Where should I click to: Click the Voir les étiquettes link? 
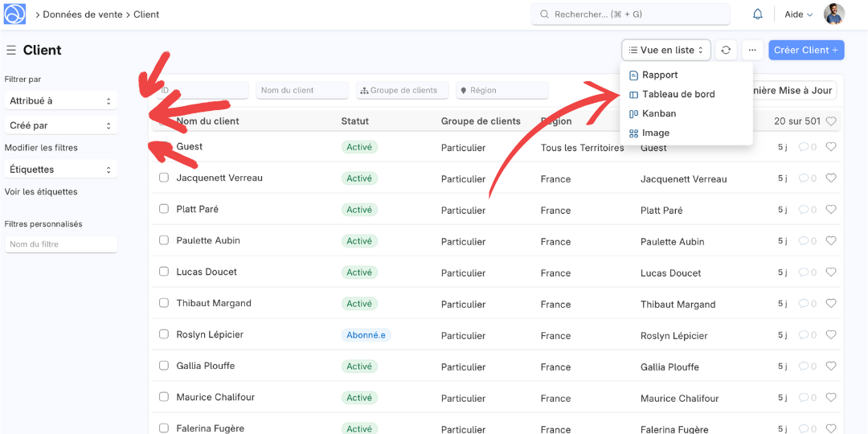click(41, 192)
